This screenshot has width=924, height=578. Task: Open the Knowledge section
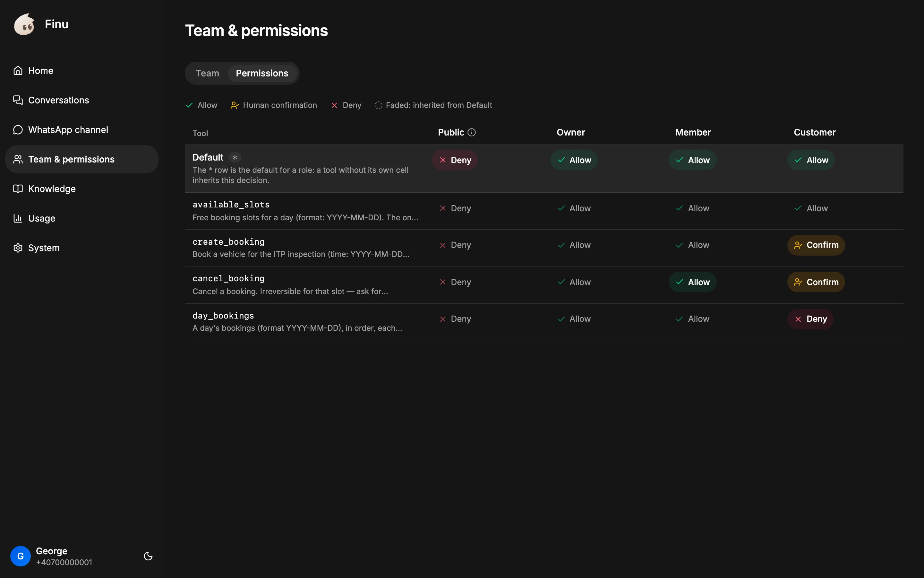click(82, 189)
